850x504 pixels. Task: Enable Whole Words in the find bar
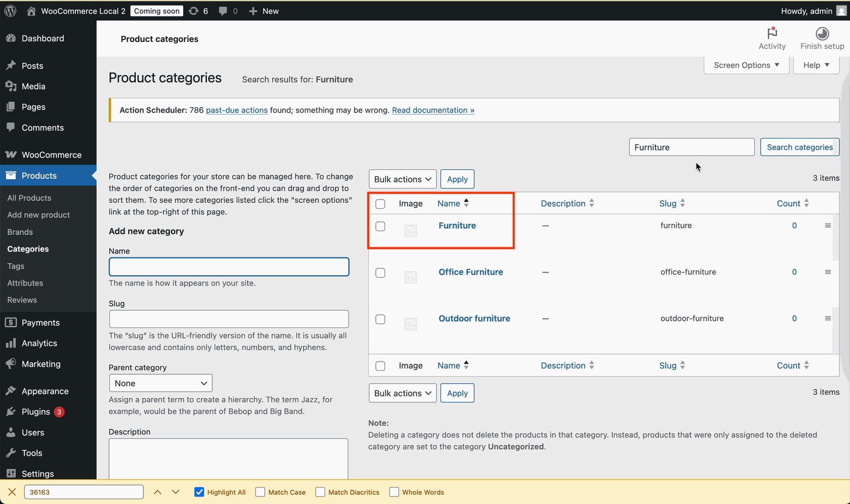(394, 492)
